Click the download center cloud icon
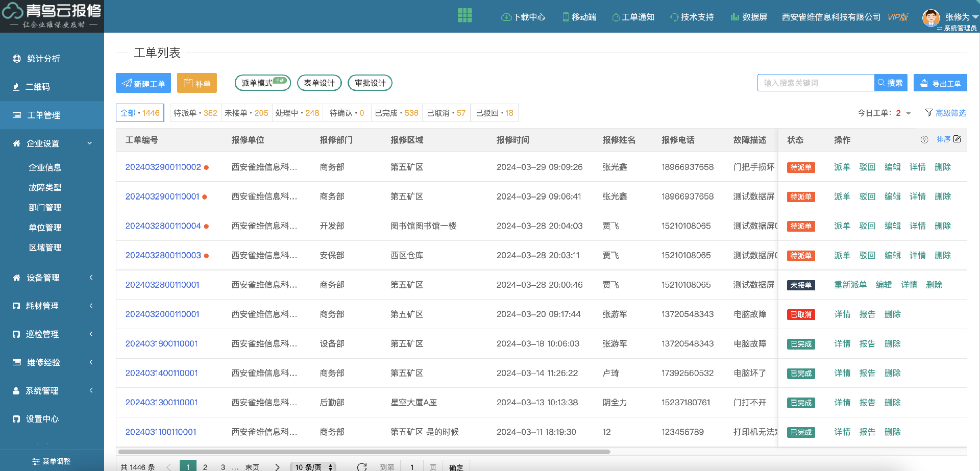This screenshot has width=980, height=471. pyautogui.click(x=506, y=17)
